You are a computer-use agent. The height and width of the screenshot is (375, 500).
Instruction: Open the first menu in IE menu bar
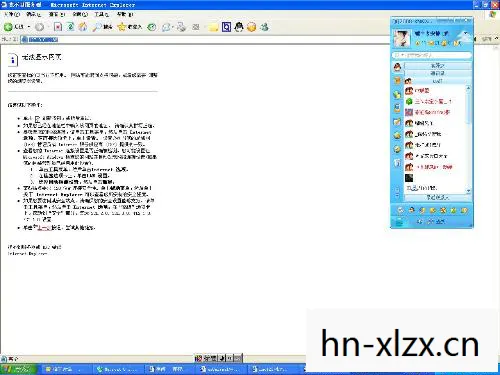(12, 14)
